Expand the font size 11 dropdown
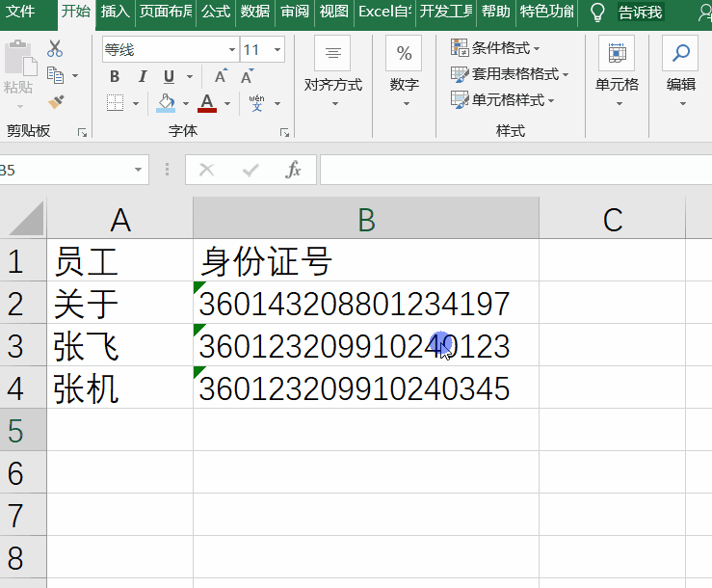The image size is (712, 588). coord(277,49)
